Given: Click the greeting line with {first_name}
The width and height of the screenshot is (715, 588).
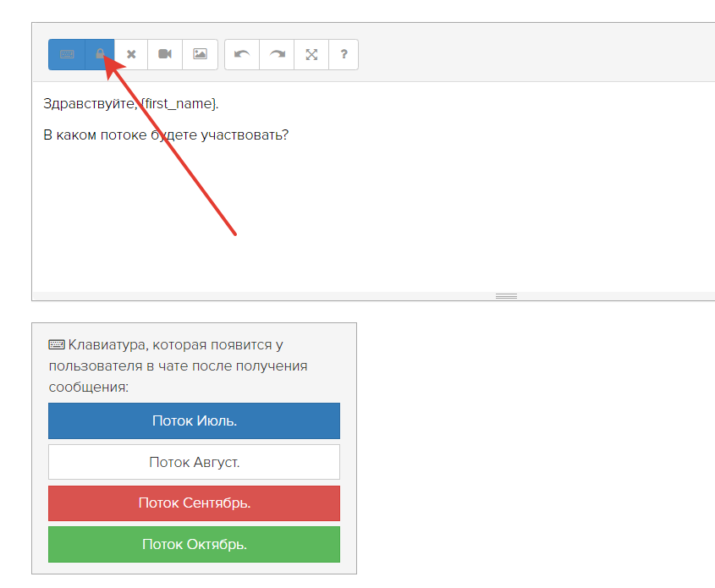Looking at the screenshot, I should pyautogui.click(x=131, y=104).
